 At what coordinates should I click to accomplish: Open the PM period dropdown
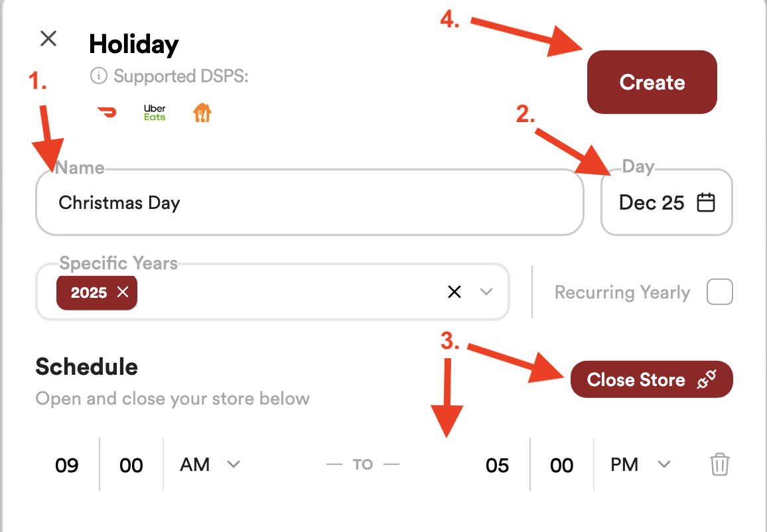(640, 464)
